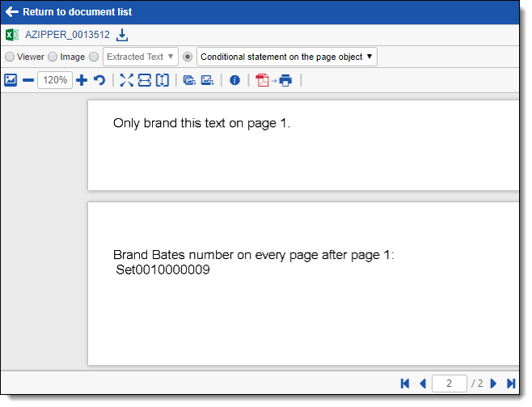Click the AZIPPER_0013512 document link
This screenshot has width=532, height=407.
tap(68, 35)
